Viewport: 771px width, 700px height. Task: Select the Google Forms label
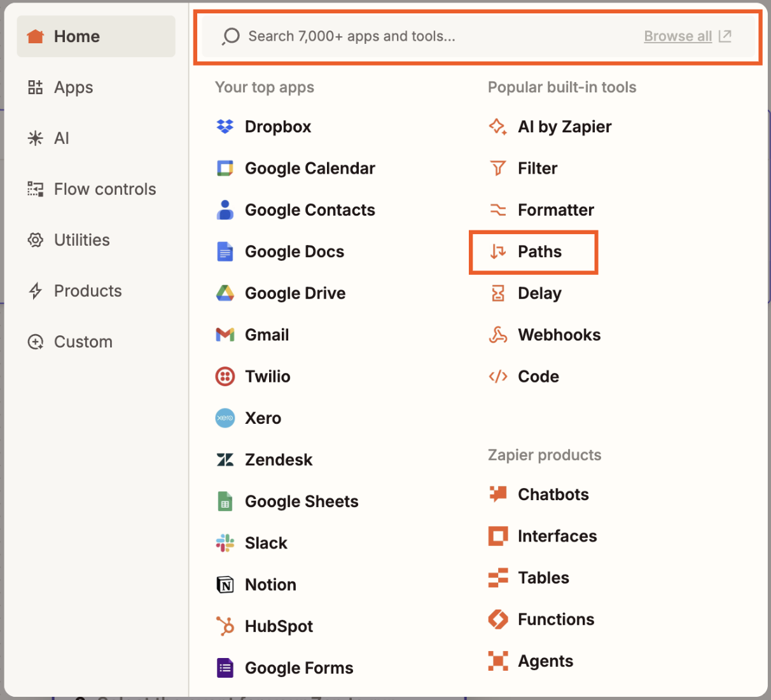coord(299,668)
